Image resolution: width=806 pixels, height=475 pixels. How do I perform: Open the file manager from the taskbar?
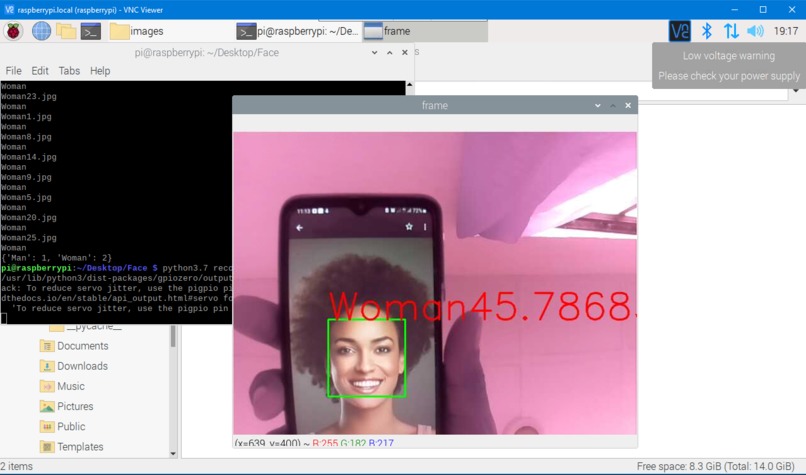pos(66,31)
